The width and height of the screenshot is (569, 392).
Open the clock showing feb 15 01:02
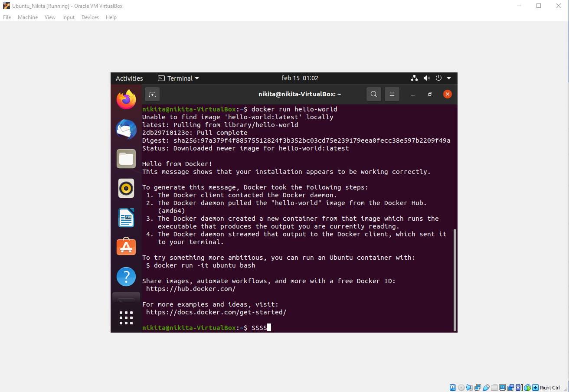pos(300,78)
